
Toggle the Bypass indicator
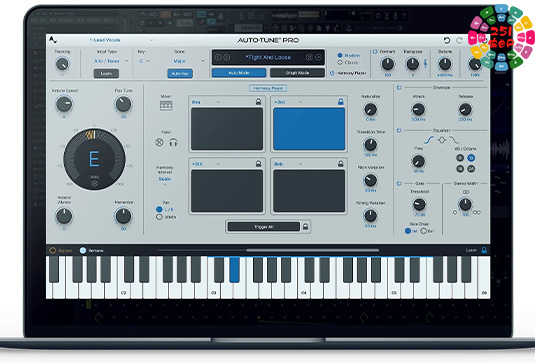pos(53,250)
